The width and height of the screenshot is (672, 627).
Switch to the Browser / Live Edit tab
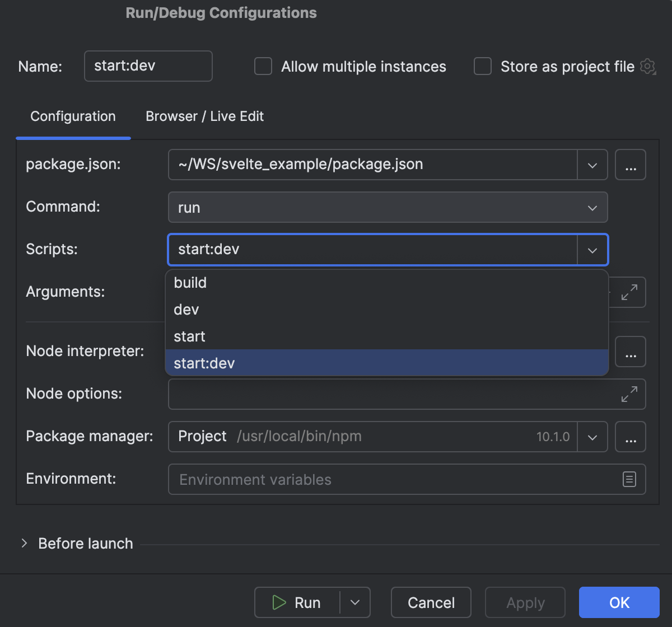tap(204, 116)
